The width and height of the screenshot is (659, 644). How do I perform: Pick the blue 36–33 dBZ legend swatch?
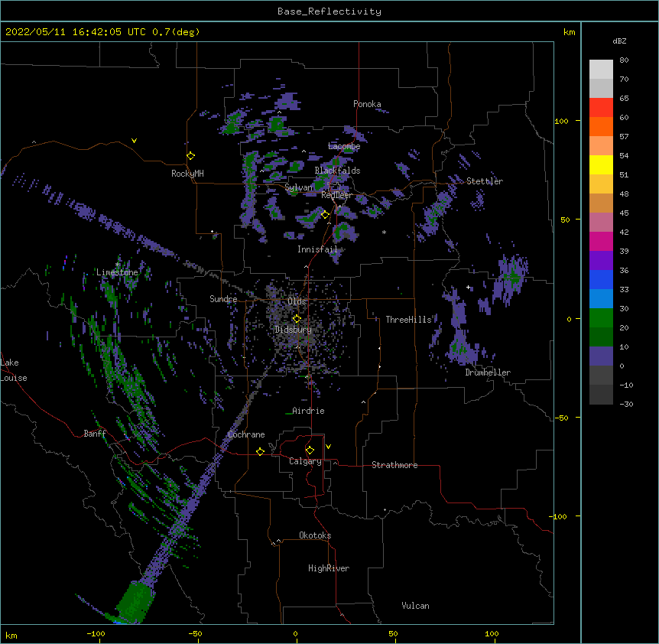[601, 279]
